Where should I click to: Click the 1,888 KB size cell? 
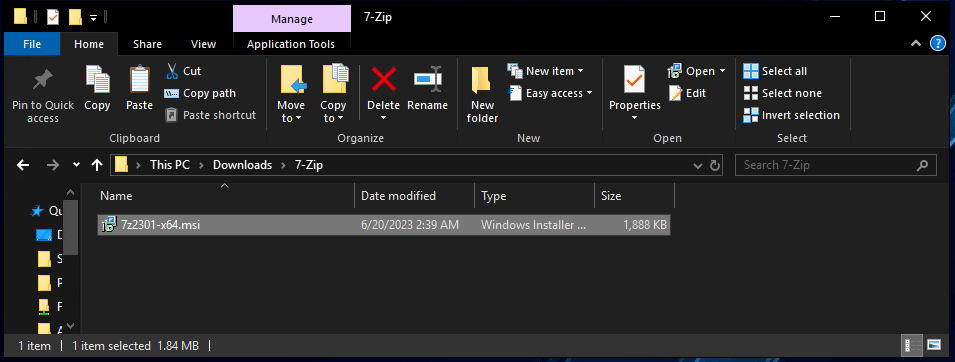[x=645, y=225]
